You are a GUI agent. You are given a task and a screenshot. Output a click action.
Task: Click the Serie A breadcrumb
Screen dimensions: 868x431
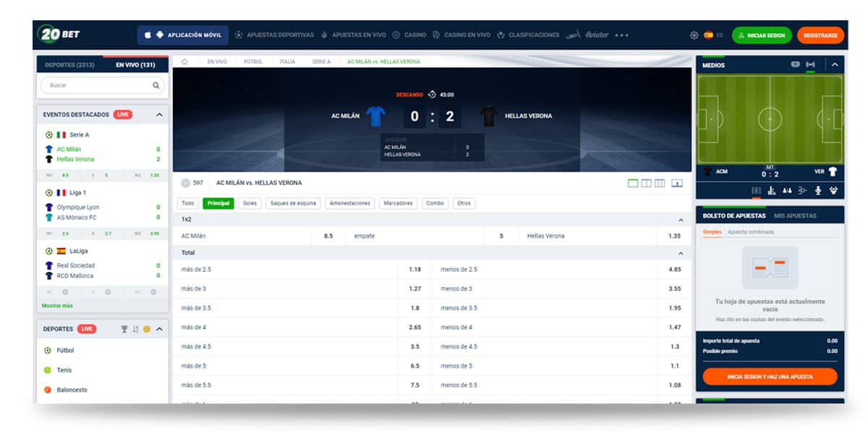click(321, 61)
